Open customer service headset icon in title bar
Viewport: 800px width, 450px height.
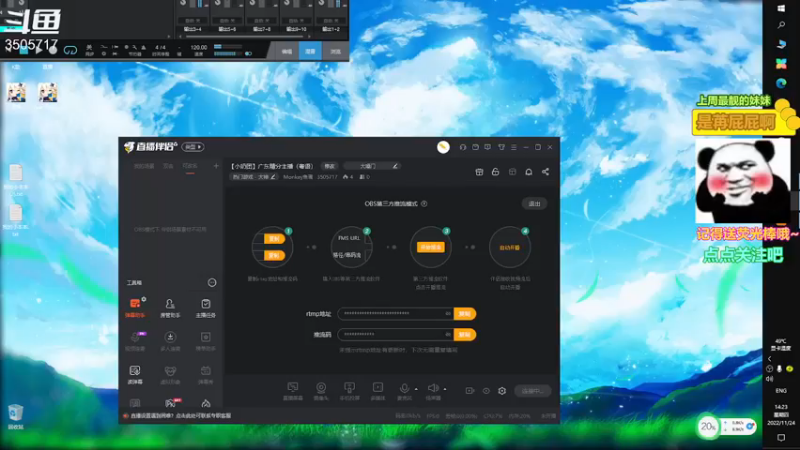coord(463,147)
